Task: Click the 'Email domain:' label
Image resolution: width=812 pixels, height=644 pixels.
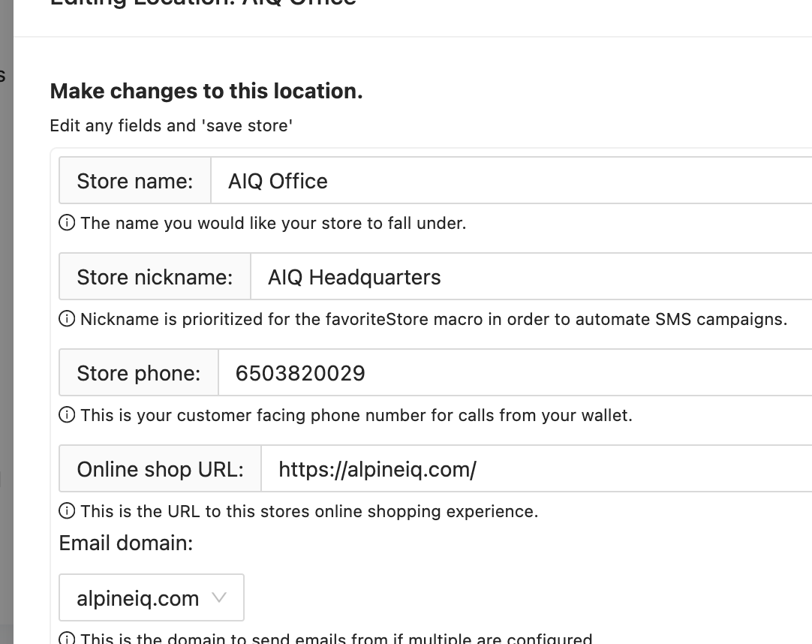Action: coord(126,543)
